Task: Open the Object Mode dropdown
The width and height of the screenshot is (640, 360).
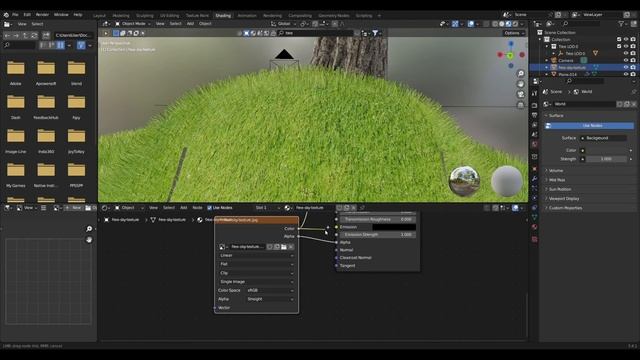Action: point(133,24)
